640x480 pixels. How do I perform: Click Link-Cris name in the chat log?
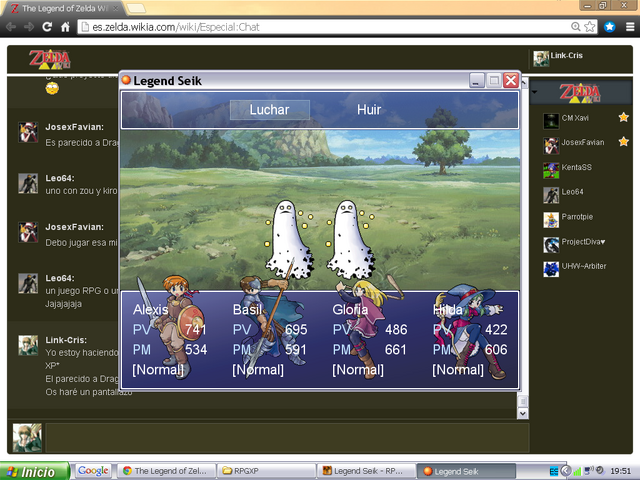click(66, 340)
